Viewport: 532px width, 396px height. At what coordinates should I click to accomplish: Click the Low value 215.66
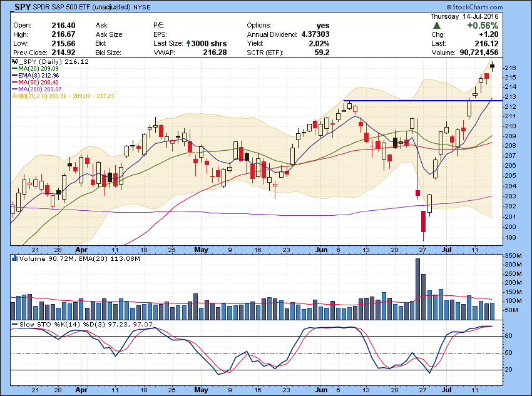point(63,43)
